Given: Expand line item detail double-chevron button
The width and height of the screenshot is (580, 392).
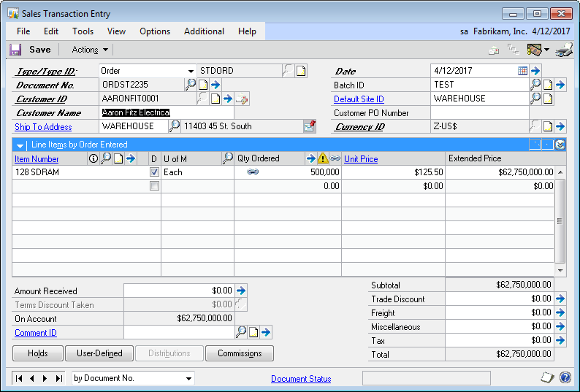Looking at the screenshot, I should 560,145.
